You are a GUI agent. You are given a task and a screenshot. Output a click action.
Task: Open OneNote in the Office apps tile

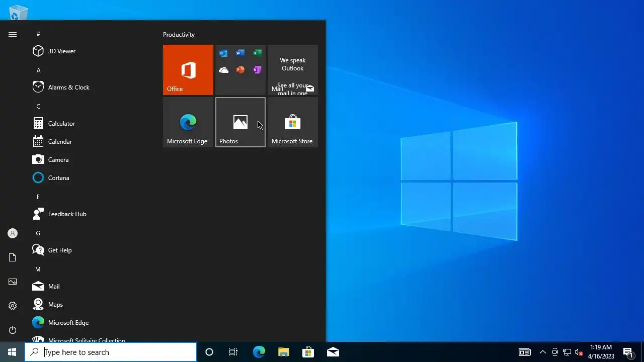point(257,70)
